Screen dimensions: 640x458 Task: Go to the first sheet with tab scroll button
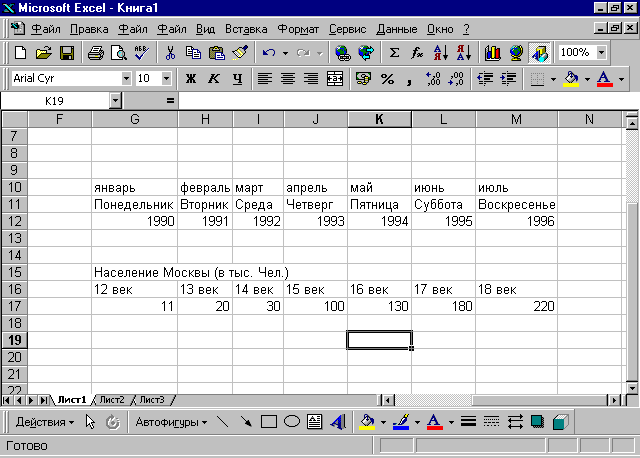pos(6,400)
